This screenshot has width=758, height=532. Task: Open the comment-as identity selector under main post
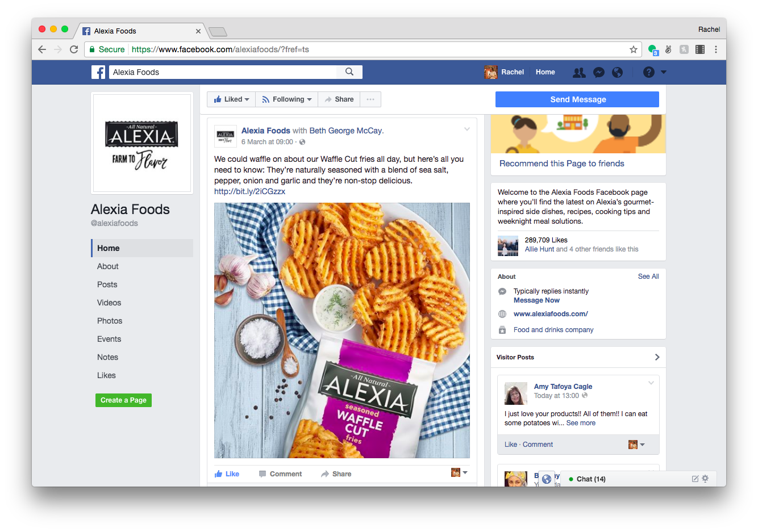coord(459,472)
